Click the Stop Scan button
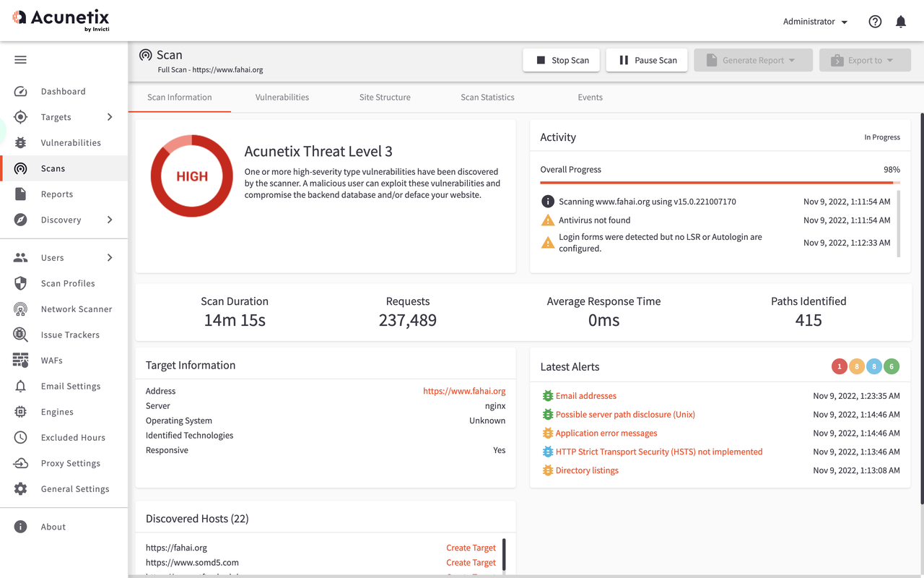 point(562,60)
